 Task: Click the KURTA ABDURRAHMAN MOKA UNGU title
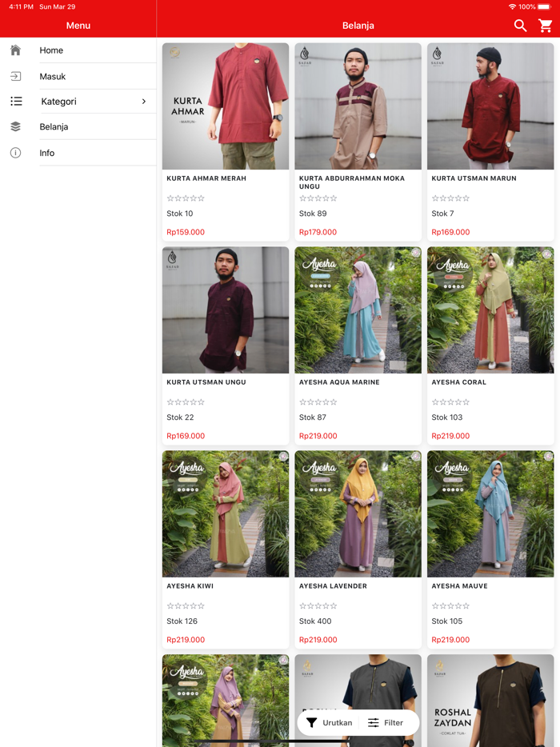[x=352, y=182]
